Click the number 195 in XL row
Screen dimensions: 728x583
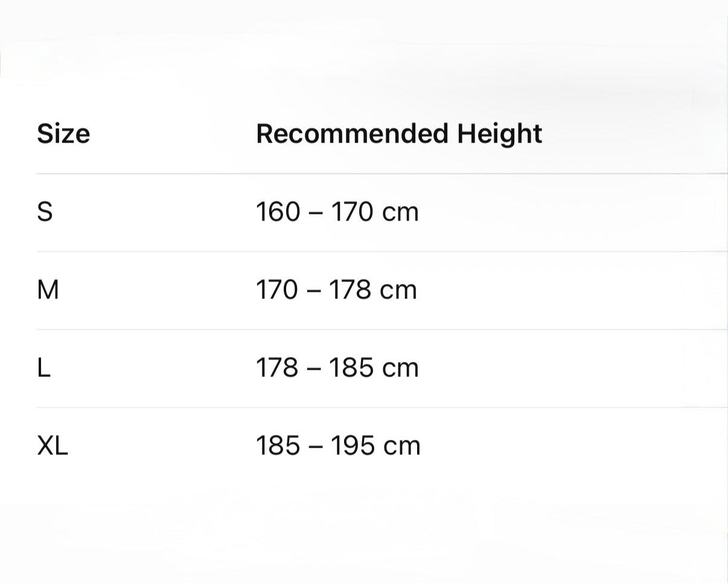[352, 446]
